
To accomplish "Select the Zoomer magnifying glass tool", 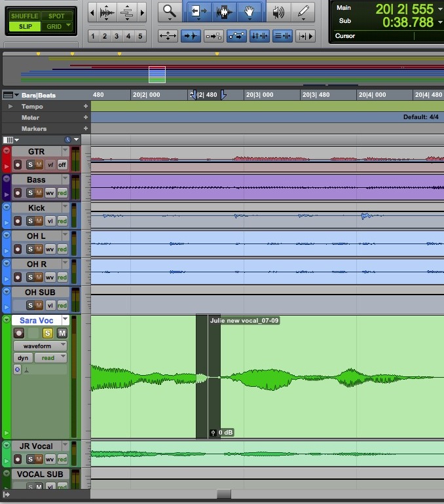I will tap(170, 11).
